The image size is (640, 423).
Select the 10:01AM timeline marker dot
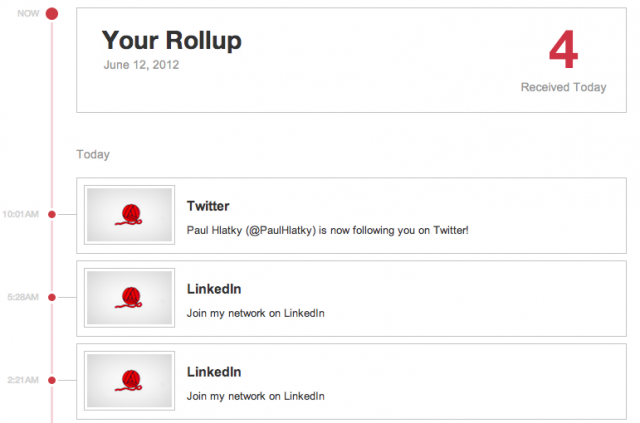click(52, 214)
